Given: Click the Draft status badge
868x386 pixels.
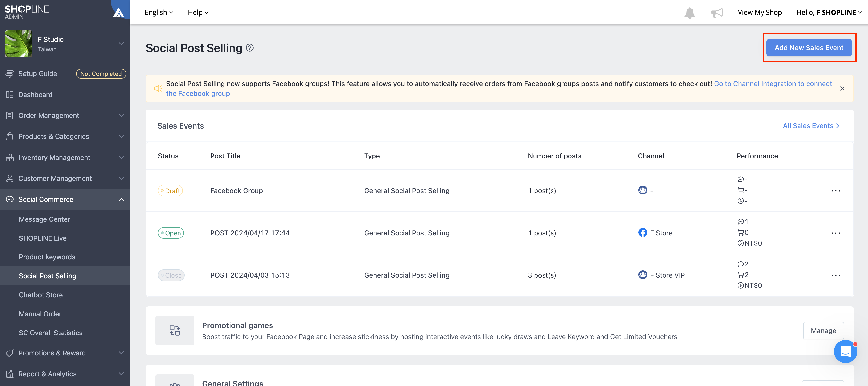Looking at the screenshot, I should coord(170,191).
